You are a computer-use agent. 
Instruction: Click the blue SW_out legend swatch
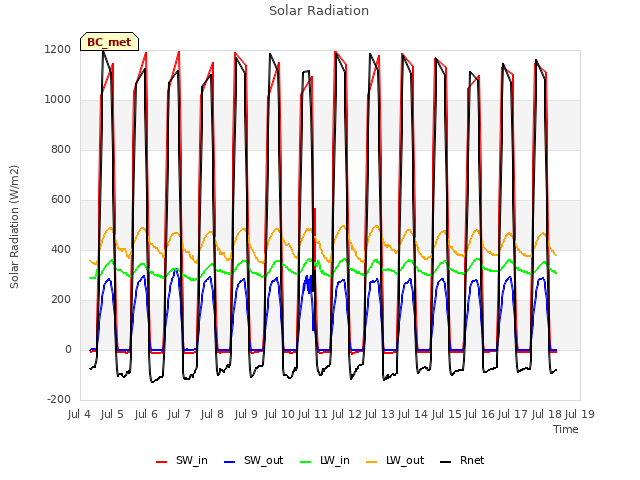click(230, 462)
